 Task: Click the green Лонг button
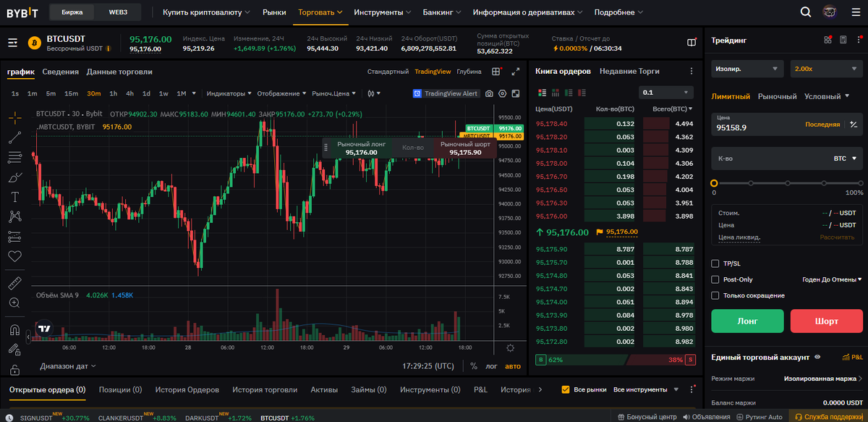click(x=747, y=321)
